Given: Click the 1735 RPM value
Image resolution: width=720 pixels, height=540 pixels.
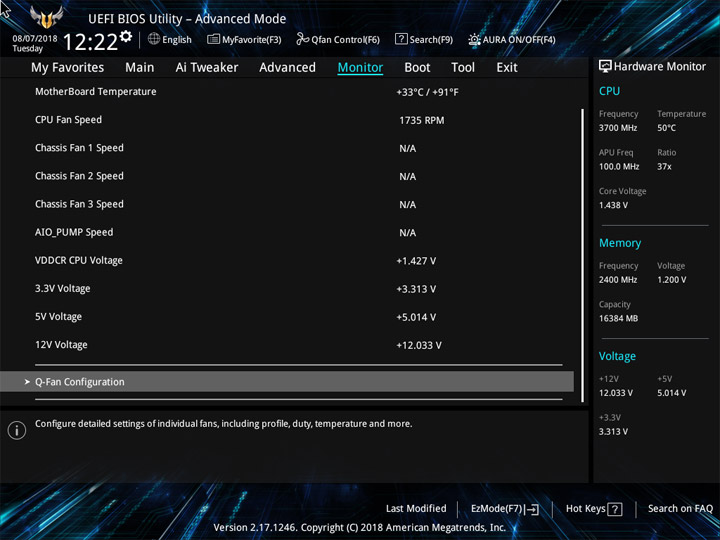Looking at the screenshot, I should 422,120.
